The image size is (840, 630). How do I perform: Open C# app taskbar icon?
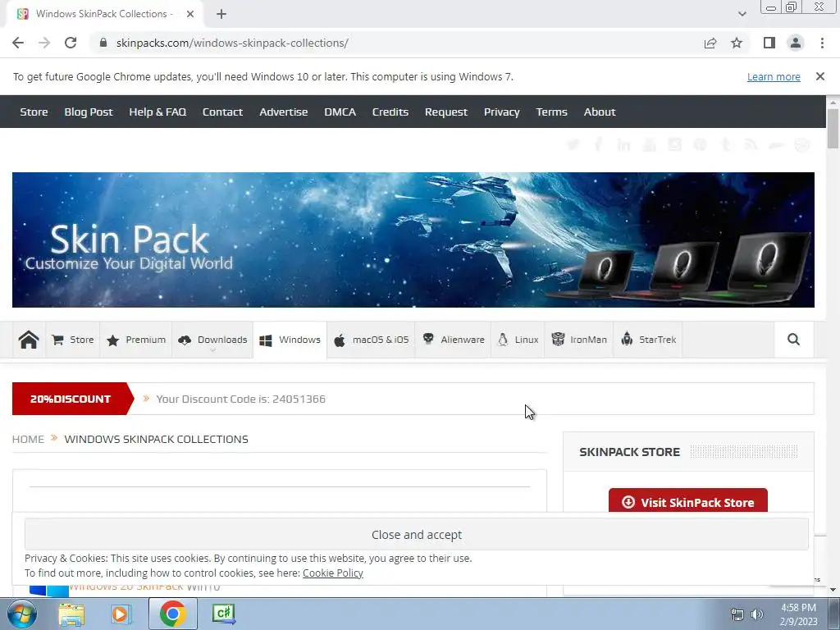point(223,614)
